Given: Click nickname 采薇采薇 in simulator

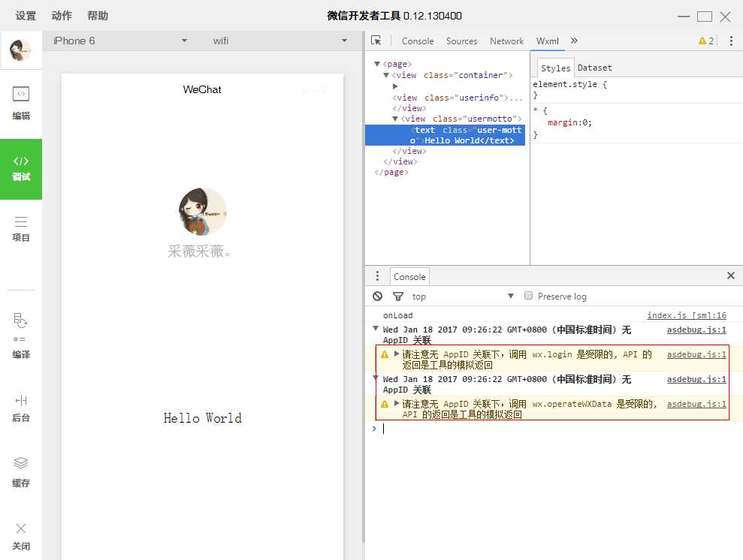Looking at the screenshot, I should coord(200,251).
